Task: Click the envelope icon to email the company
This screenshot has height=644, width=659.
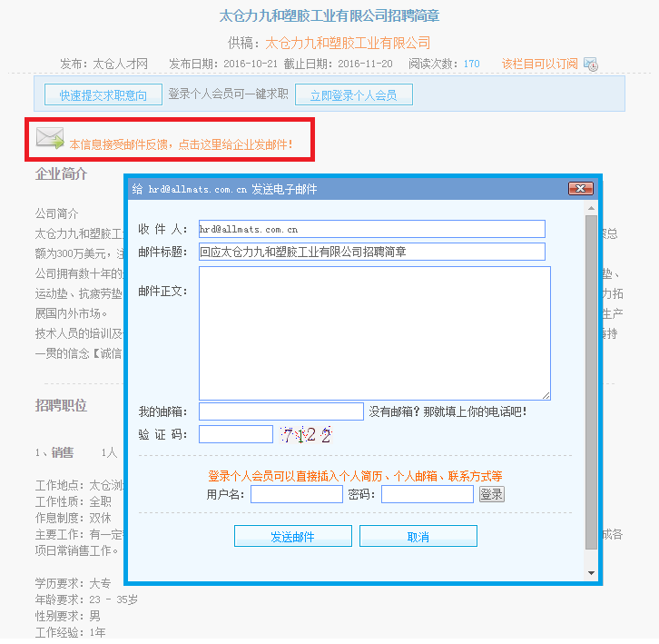Action: [50, 138]
